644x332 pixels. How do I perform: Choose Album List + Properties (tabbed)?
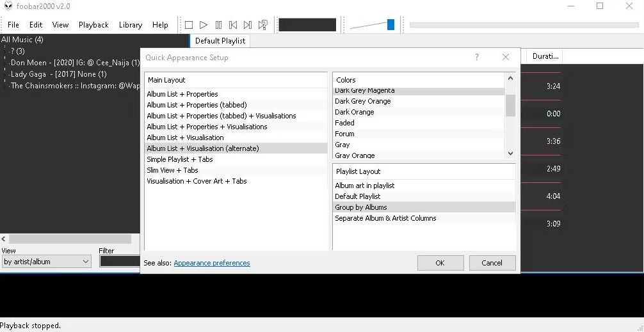236,105
